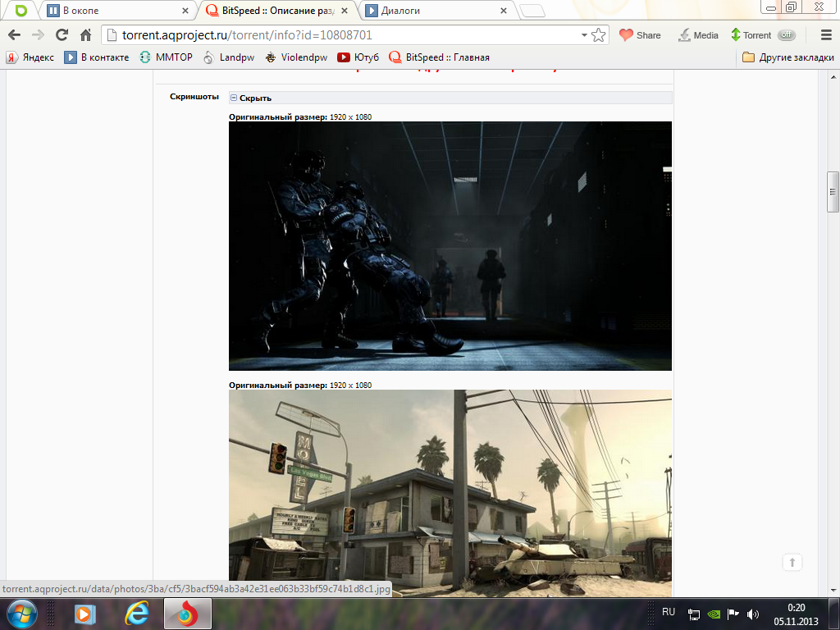Open the motel and tank screenshot thumbnail
The height and width of the screenshot is (630, 840).
click(450, 493)
